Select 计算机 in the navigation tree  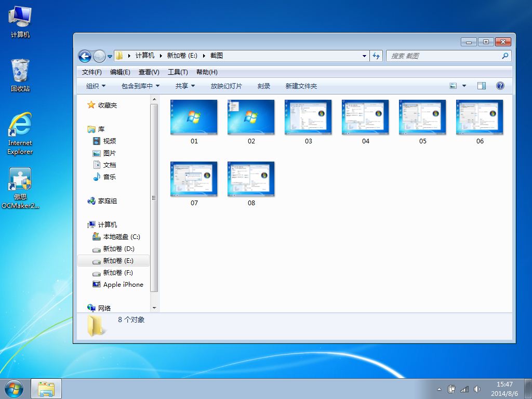coord(107,224)
